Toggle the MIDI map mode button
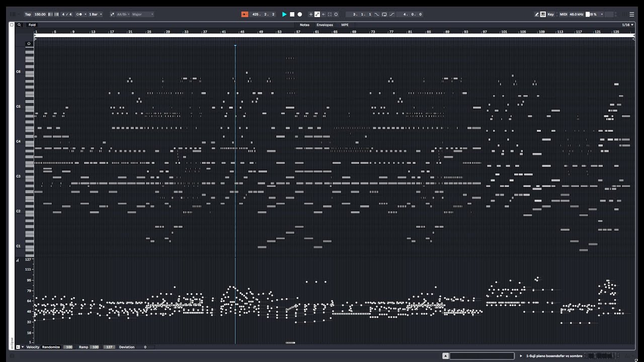This screenshot has width=644, height=362. pos(563,14)
